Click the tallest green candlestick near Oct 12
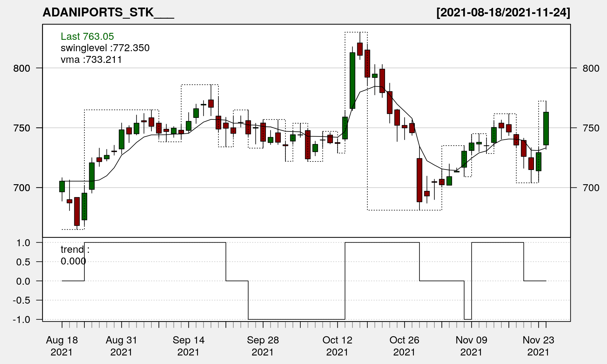Image resolution: width=607 pixels, height=364 pixels. pos(353,81)
